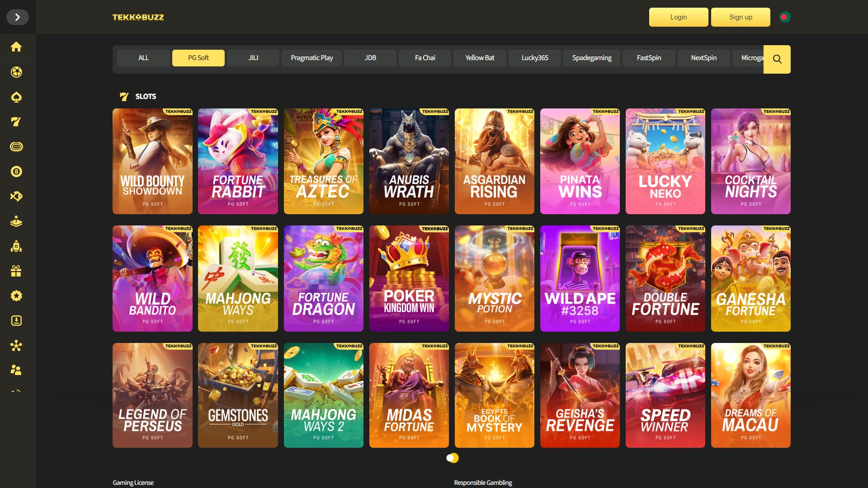Open Slots via the sidebar seven icon
Screen dimensions: 868x488
point(16,122)
